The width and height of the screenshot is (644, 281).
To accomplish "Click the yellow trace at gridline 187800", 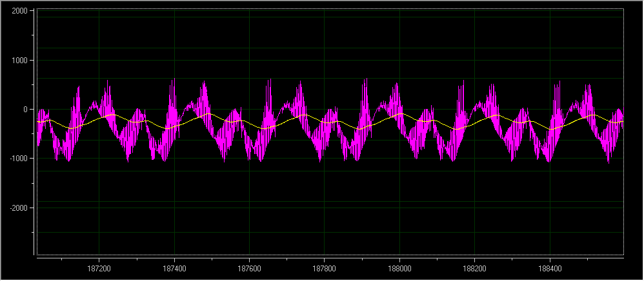I will click(324, 121).
